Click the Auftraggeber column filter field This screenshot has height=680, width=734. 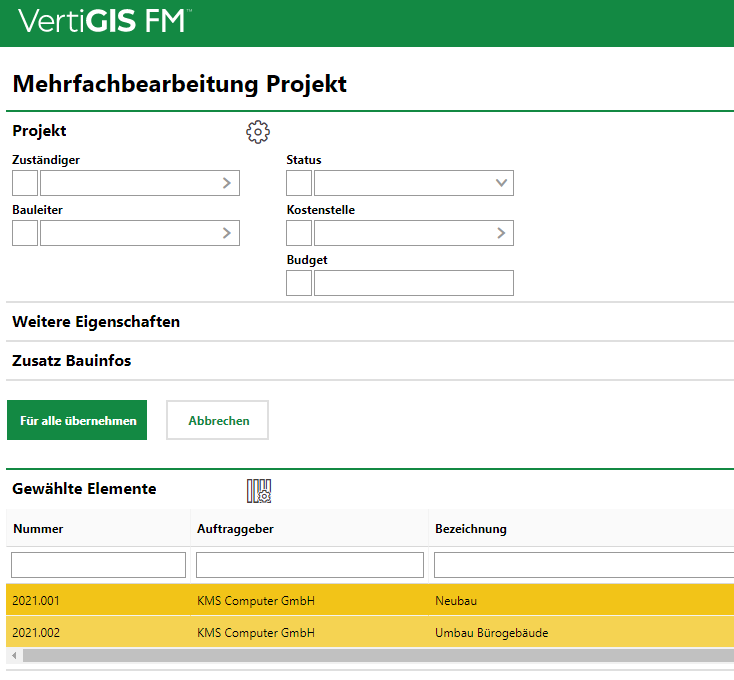310,565
